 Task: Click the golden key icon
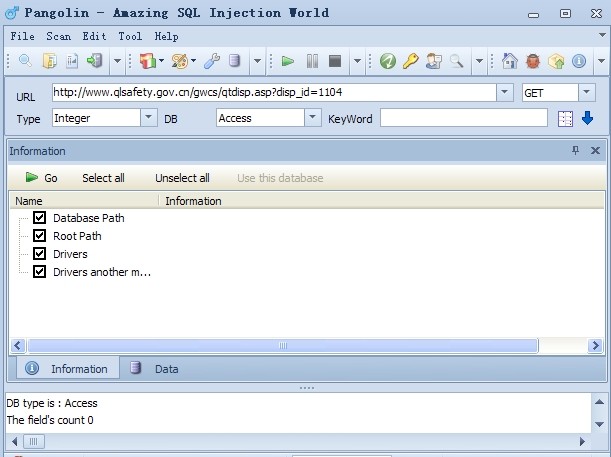click(x=410, y=61)
